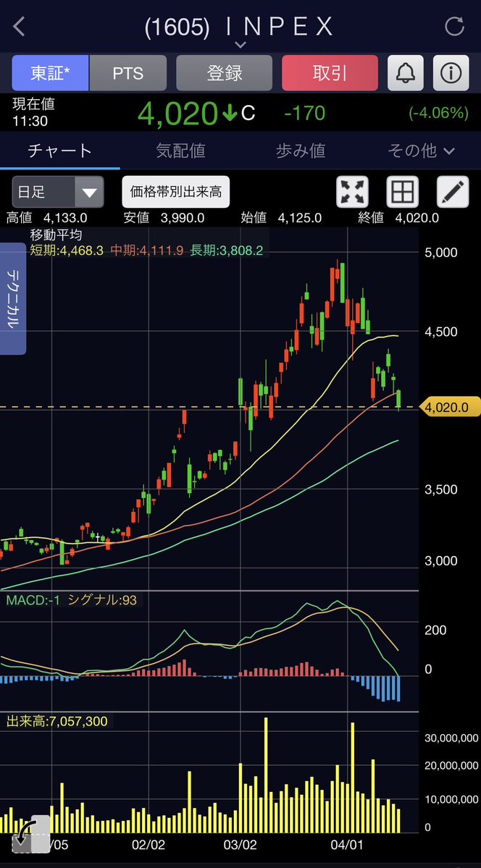Tap the 現在値 11:30 time label
Viewport: 481px width, 868px height.
coord(33,112)
